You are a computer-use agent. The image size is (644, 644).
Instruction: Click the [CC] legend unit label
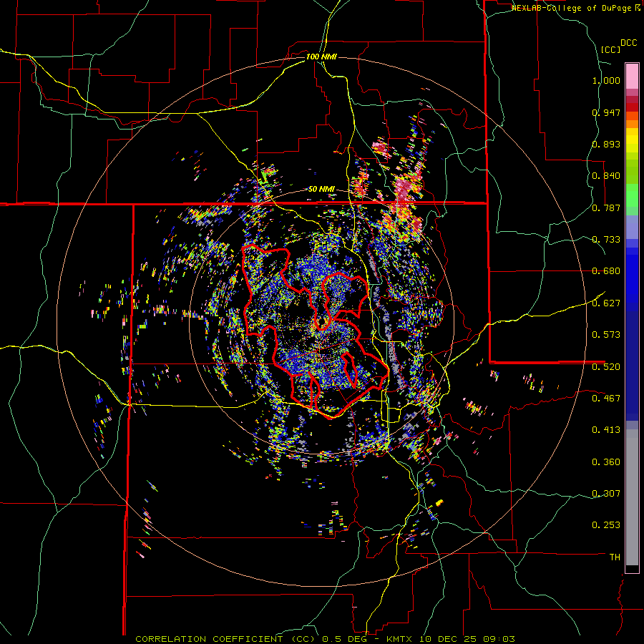[x=611, y=49]
